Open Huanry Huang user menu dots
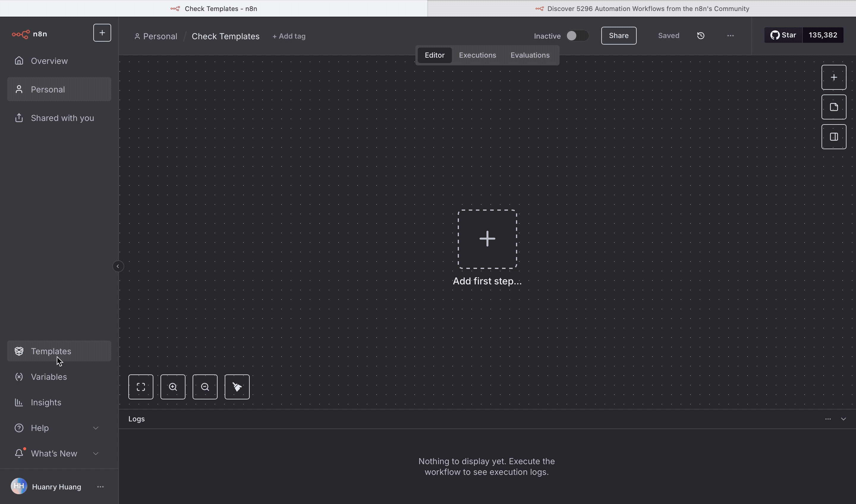The height and width of the screenshot is (504, 856). 100,487
